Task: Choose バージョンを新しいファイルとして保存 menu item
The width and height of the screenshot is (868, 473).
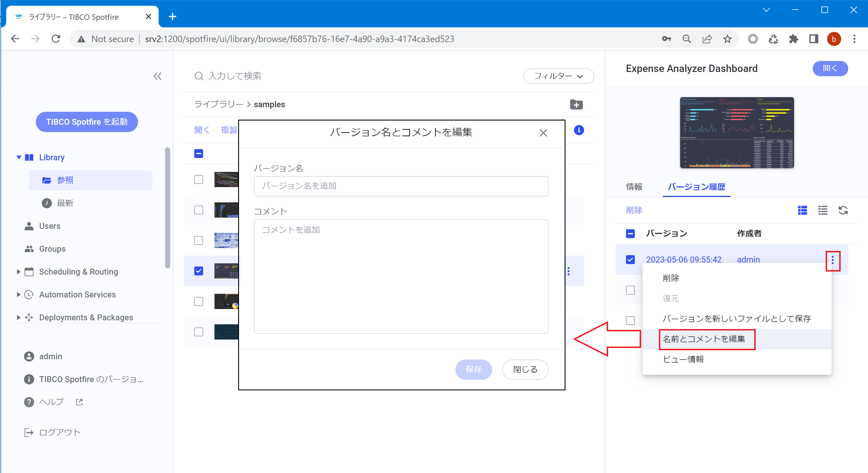Action: pyautogui.click(x=737, y=319)
